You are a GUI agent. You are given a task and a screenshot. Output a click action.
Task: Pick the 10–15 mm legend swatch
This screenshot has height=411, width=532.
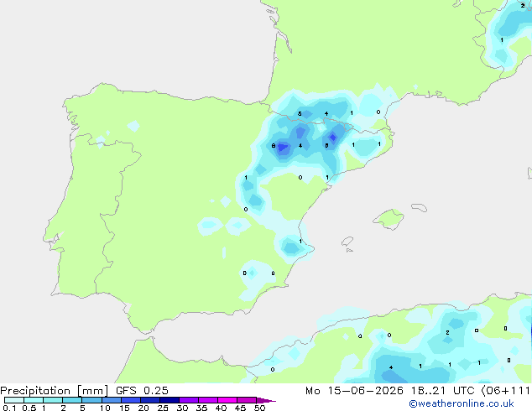(x=112, y=400)
